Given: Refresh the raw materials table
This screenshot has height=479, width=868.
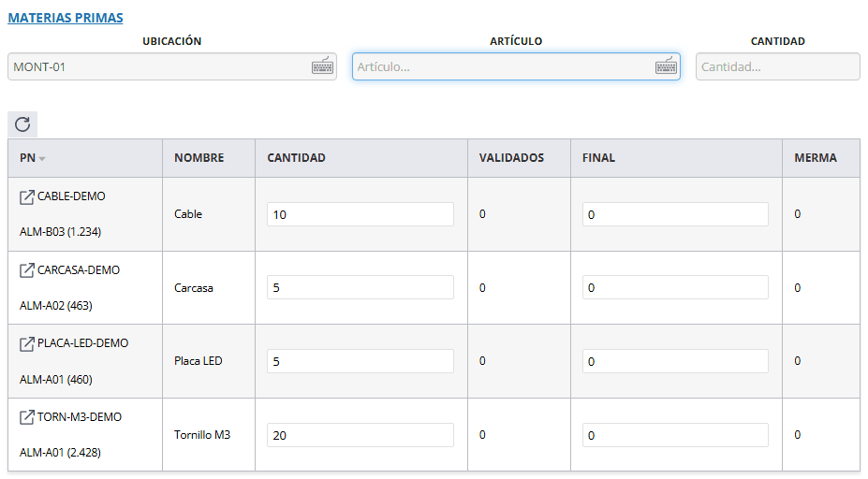Looking at the screenshot, I should (22, 124).
